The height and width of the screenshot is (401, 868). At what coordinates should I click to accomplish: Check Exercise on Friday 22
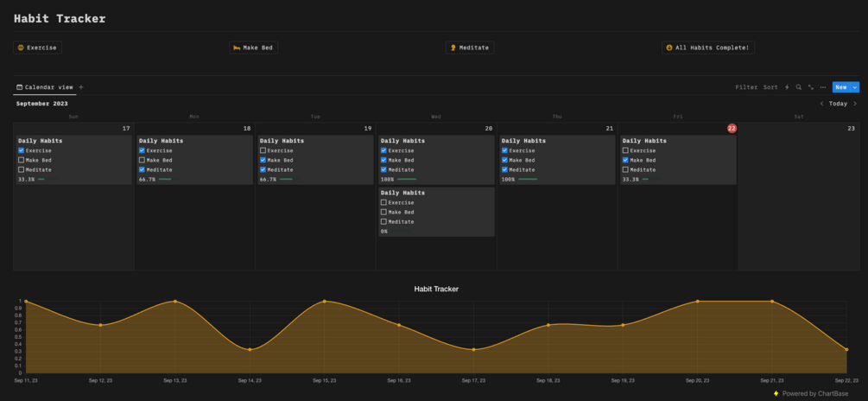(625, 150)
